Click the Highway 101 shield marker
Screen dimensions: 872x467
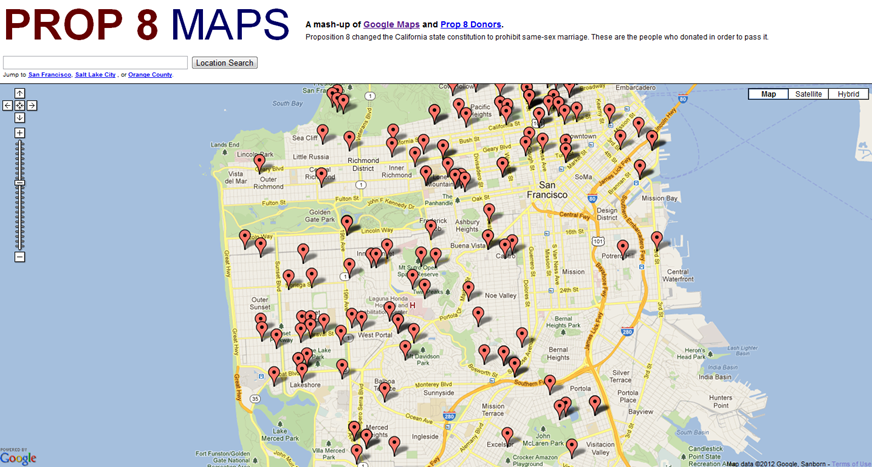point(598,241)
